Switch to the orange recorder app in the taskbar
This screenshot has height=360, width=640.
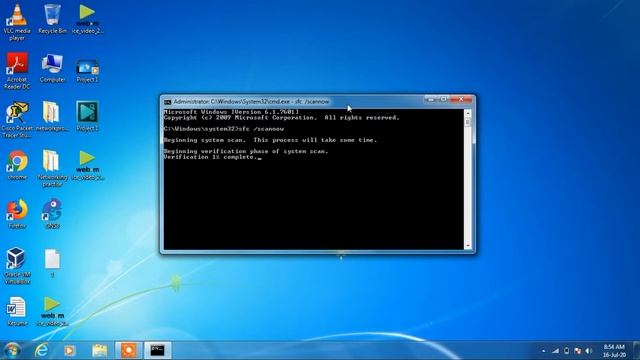pos(129,350)
